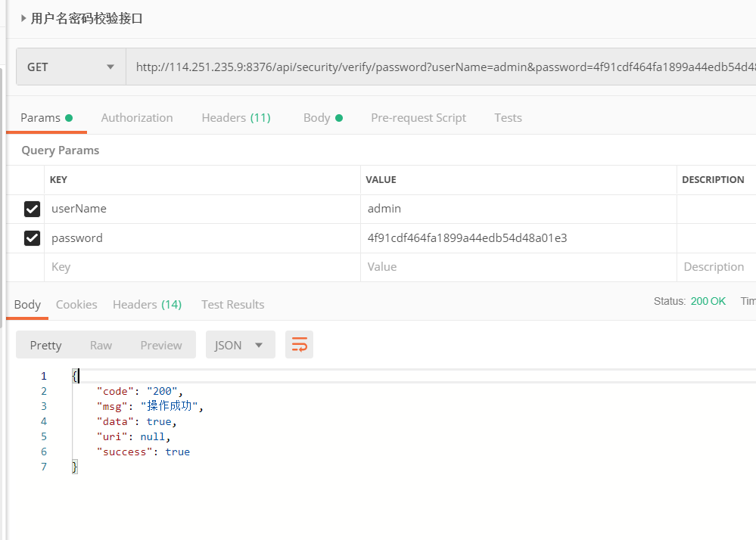Click the empty Key placeholder field
The height and width of the screenshot is (540, 756).
(203, 267)
